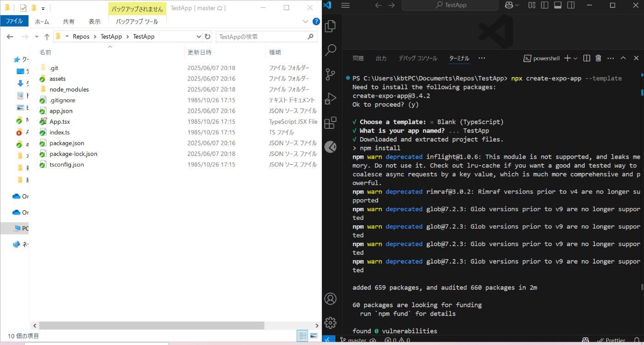644x345 pixels.
Task: Go forward with VS Code navigation arrow
Action: (391, 6)
